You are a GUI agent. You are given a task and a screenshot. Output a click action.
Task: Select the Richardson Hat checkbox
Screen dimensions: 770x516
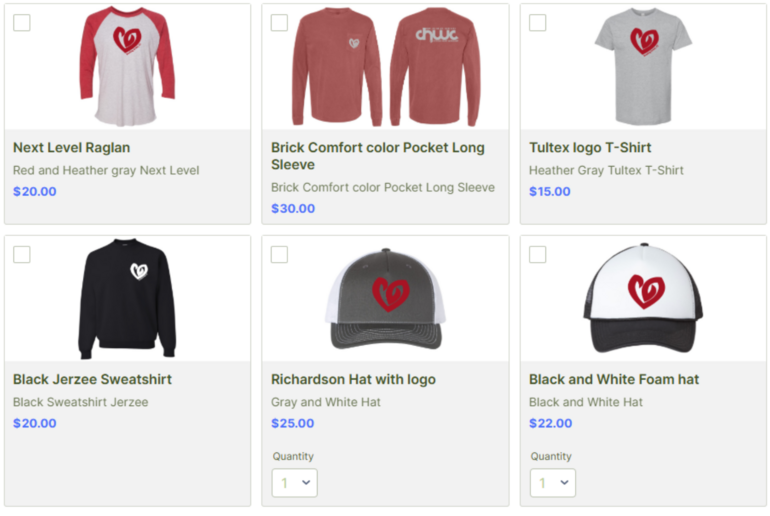280,255
